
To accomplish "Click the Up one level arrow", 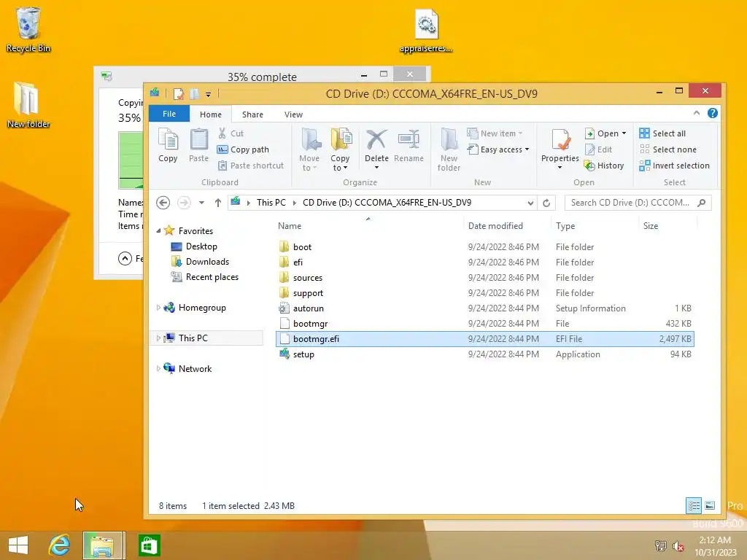I will 217,203.
